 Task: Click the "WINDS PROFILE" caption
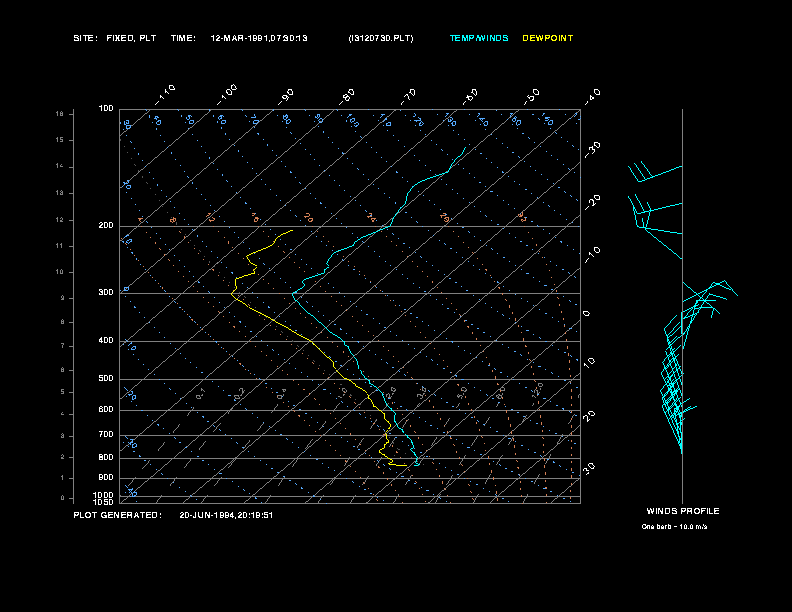(x=683, y=511)
